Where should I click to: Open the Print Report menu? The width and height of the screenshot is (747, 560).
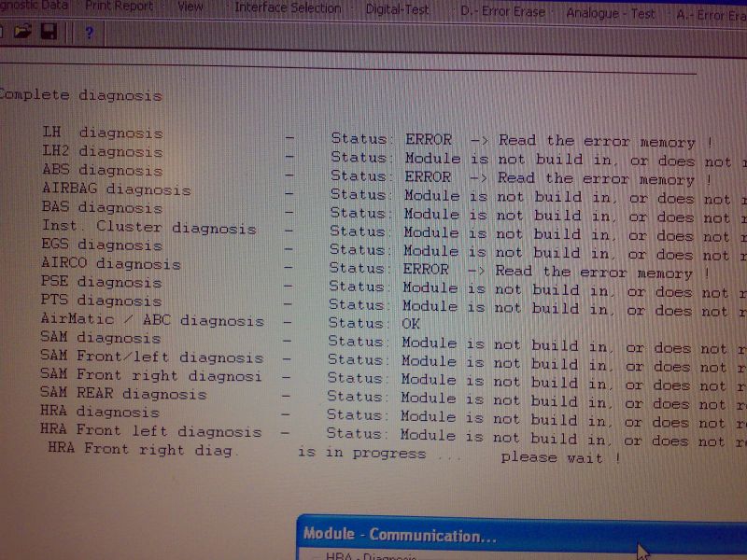click(120, 7)
